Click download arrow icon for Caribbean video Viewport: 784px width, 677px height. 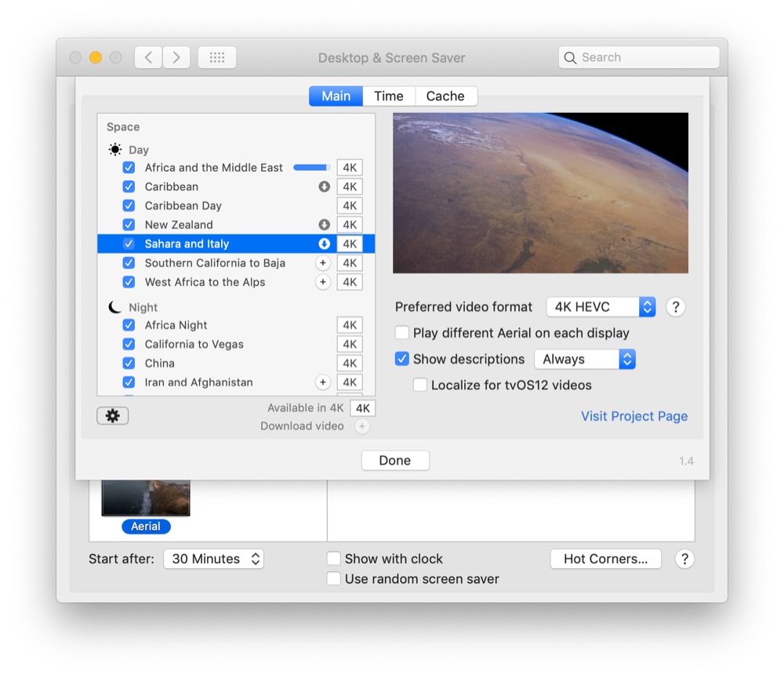tap(324, 187)
